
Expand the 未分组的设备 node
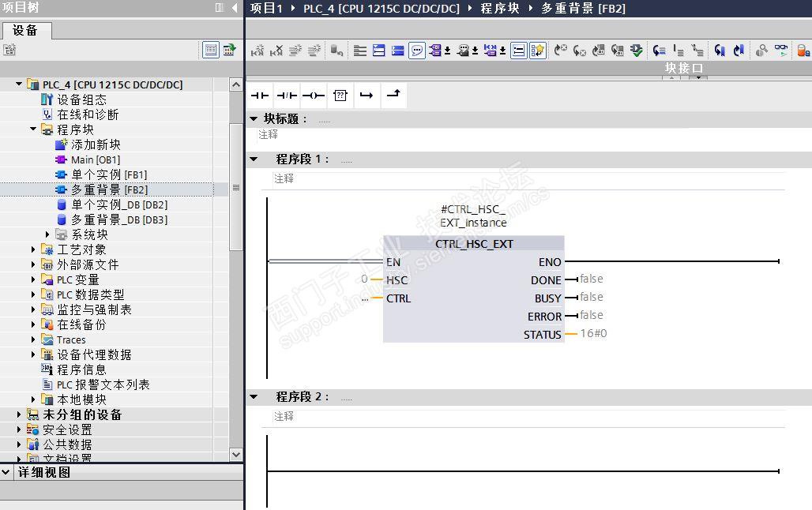19,414
